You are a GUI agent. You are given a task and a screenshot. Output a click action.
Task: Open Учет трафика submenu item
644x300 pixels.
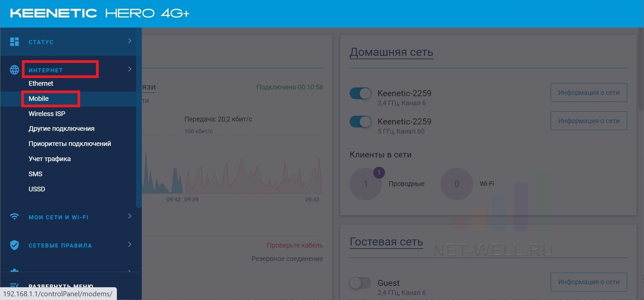click(50, 159)
